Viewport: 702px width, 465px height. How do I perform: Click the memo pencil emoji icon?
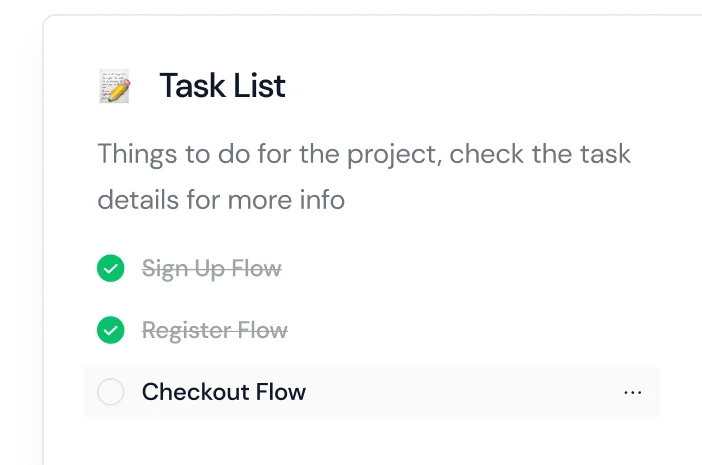(115, 86)
